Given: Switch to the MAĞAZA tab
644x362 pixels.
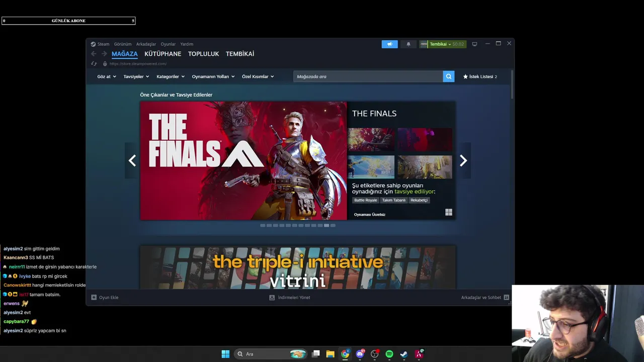Looking at the screenshot, I should point(125,54).
